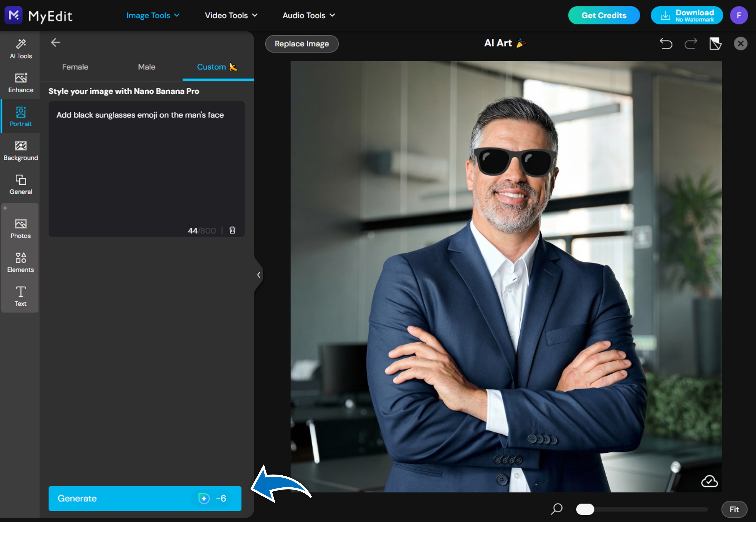Click the Generate button

click(145, 498)
